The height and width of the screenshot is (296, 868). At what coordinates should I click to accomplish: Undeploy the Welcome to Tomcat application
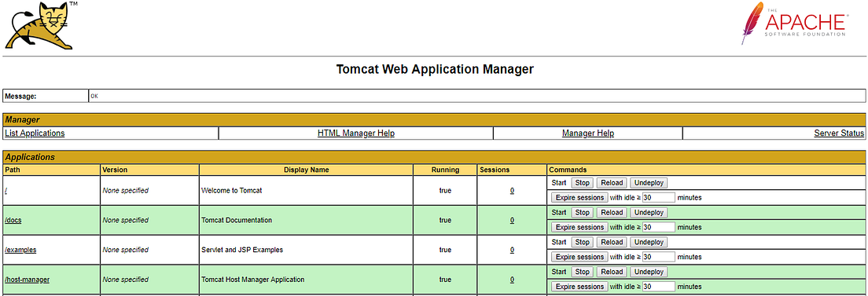(649, 183)
